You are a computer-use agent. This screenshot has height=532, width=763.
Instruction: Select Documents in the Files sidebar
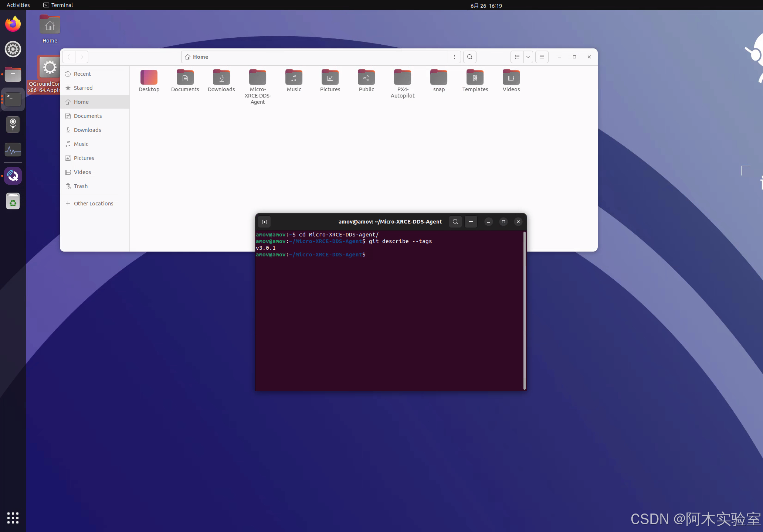click(95, 116)
